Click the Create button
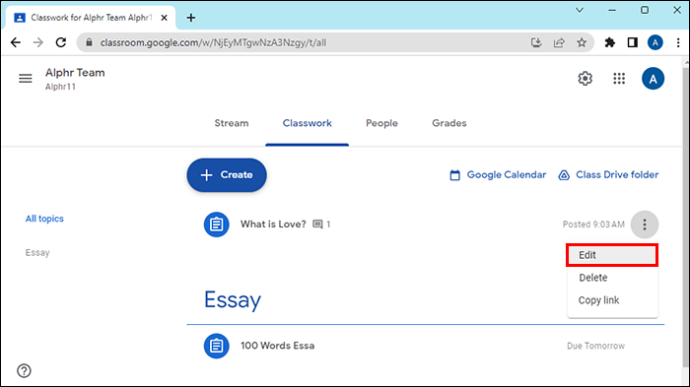The width and height of the screenshot is (690, 387). (227, 175)
